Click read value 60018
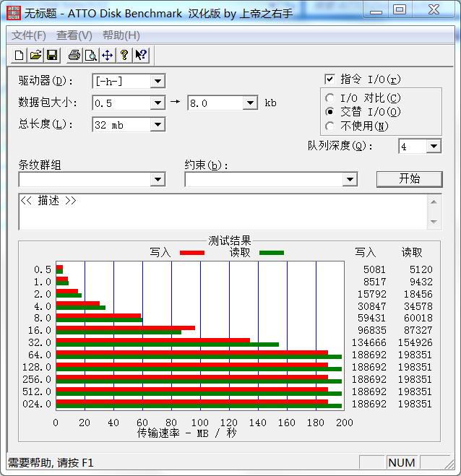This screenshot has height=476, width=461. [418, 318]
